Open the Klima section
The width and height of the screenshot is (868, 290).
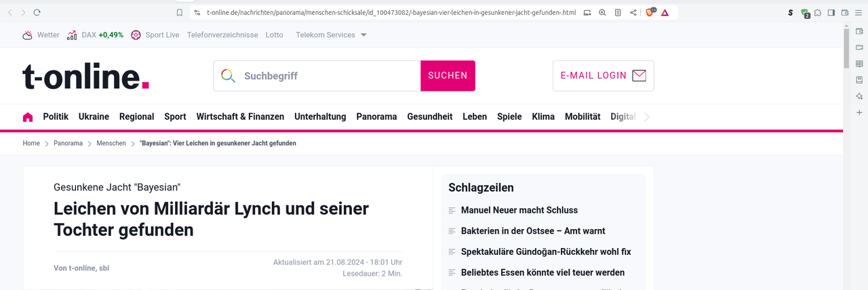point(543,117)
